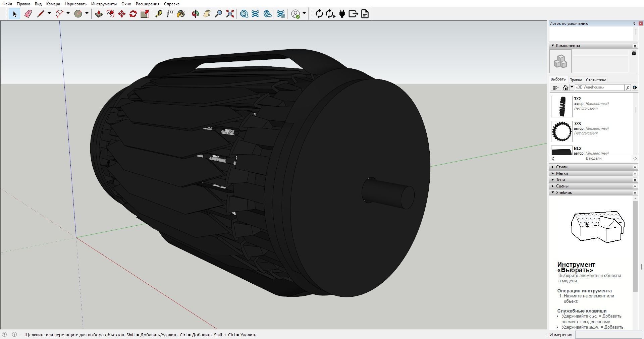Screen dimensions: 644x339
Task: Click the Учебник panel scrollbar
Action: (635, 246)
